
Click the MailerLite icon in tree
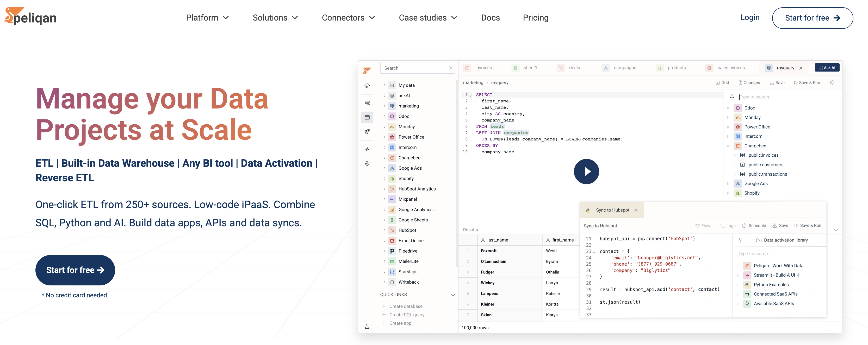tap(392, 261)
